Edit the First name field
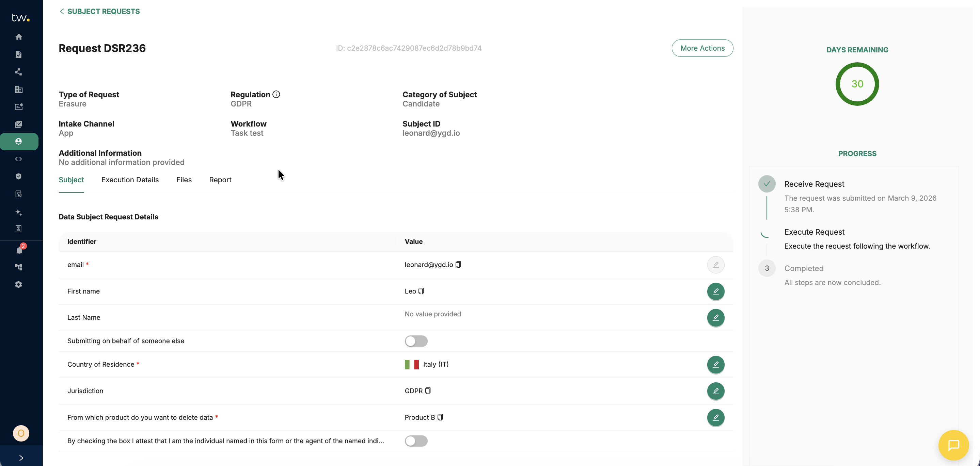 tap(715, 291)
